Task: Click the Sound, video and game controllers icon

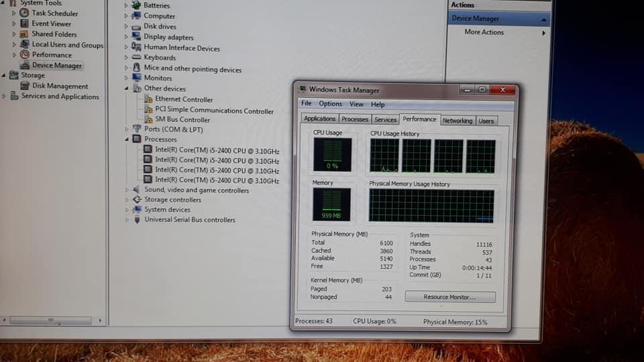Action: (x=137, y=189)
